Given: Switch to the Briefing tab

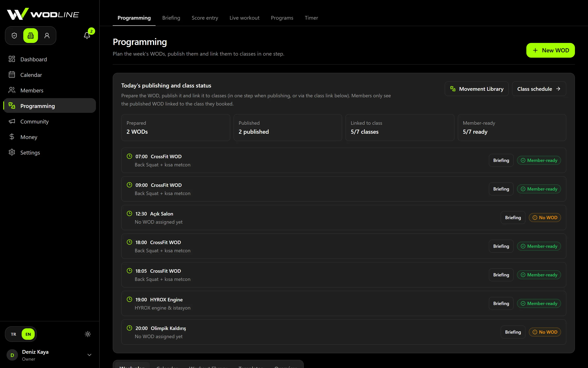Looking at the screenshot, I should click(x=171, y=18).
